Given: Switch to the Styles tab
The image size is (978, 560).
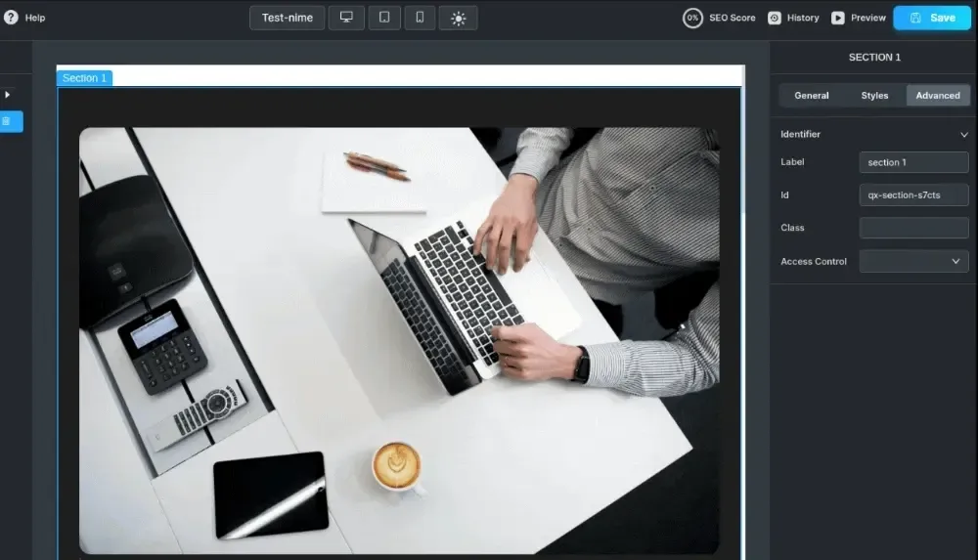Looking at the screenshot, I should pos(874,96).
